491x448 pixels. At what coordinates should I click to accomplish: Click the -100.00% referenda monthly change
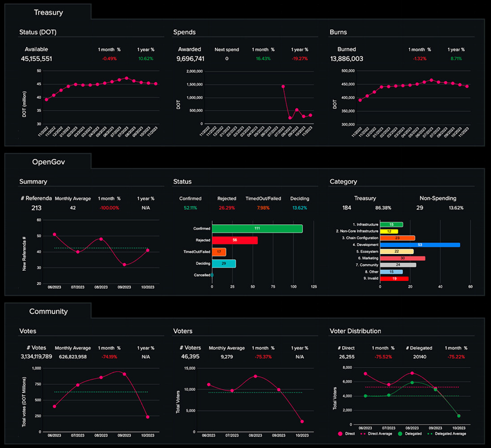pos(110,208)
